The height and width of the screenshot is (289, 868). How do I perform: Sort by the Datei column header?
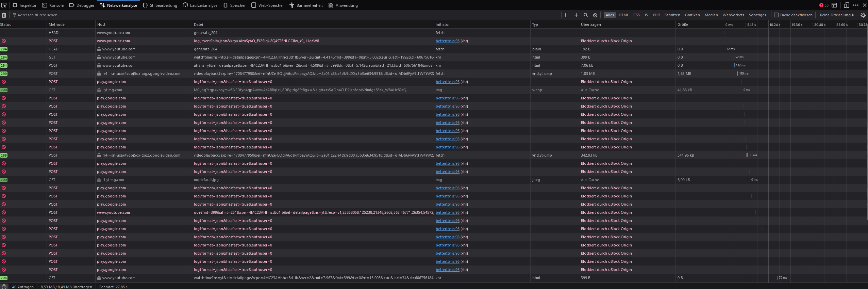313,25
